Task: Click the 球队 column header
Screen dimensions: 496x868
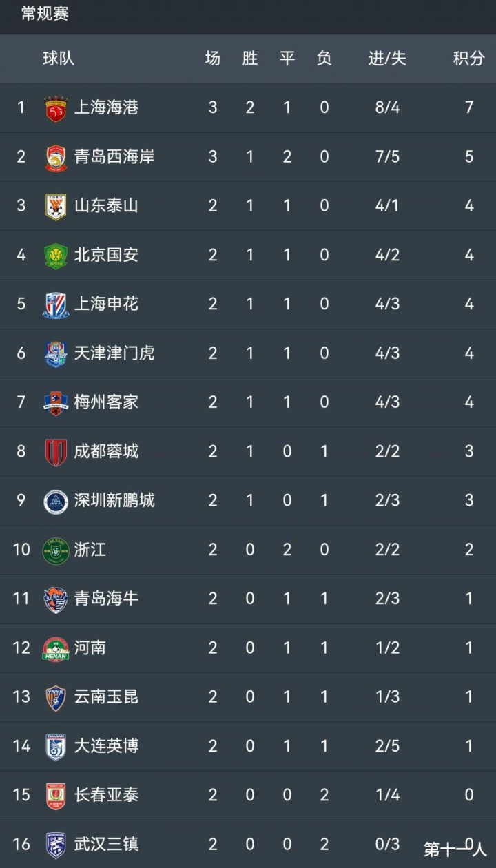Action: pyautogui.click(x=59, y=59)
